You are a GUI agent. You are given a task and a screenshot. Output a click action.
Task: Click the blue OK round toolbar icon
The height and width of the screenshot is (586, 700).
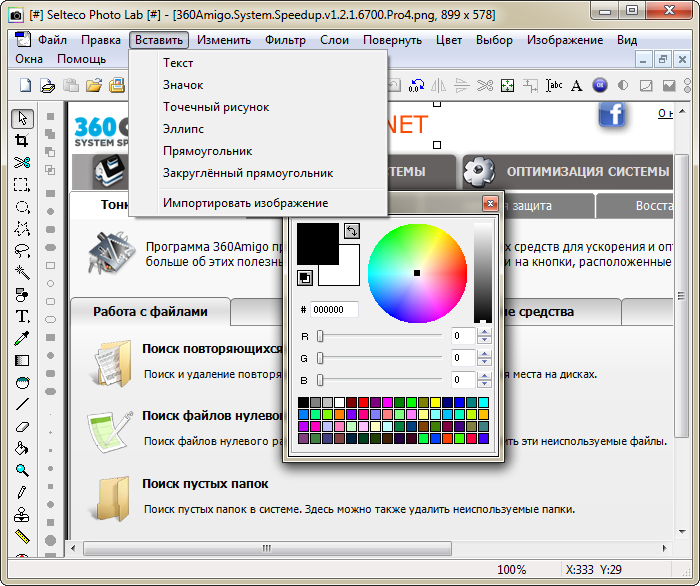coord(600,85)
